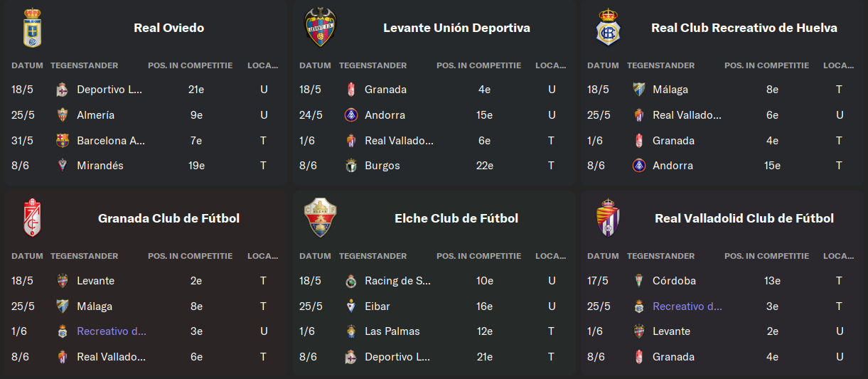Select the Elche Club de Fútbol crest
Image resolution: width=868 pixels, height=379 pixels.
coord(320,218)
